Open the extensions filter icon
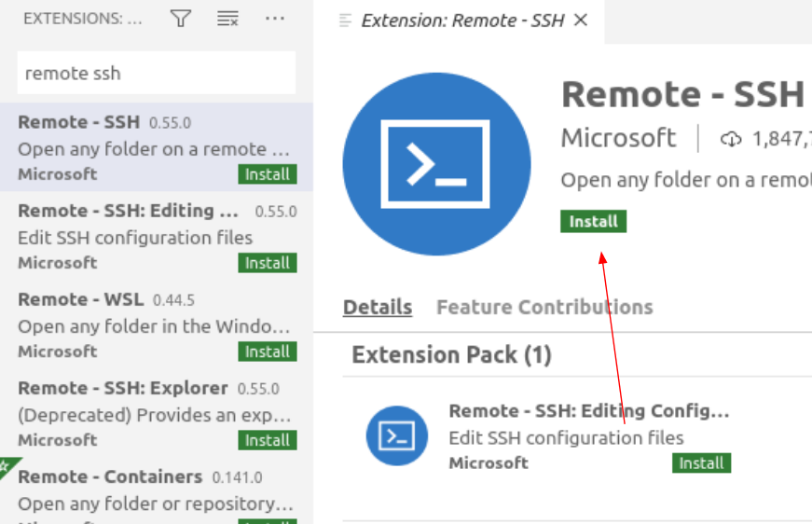812x524 pixels. click(181, 20)
